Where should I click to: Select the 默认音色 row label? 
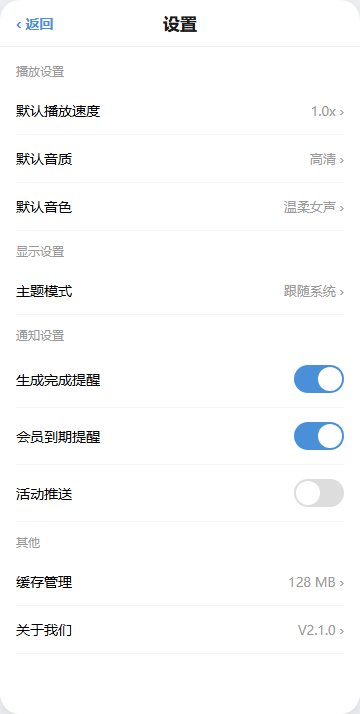(x=44, y=208)
